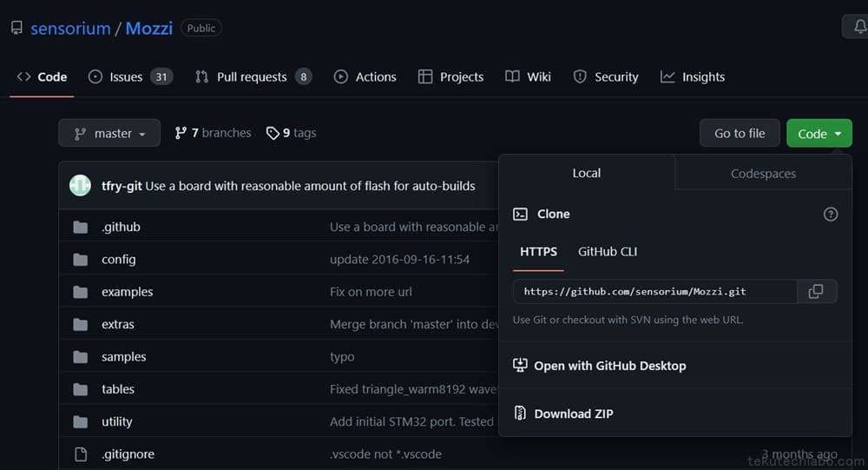
Task: Open the Projects tab
Action: coord(450,77)
